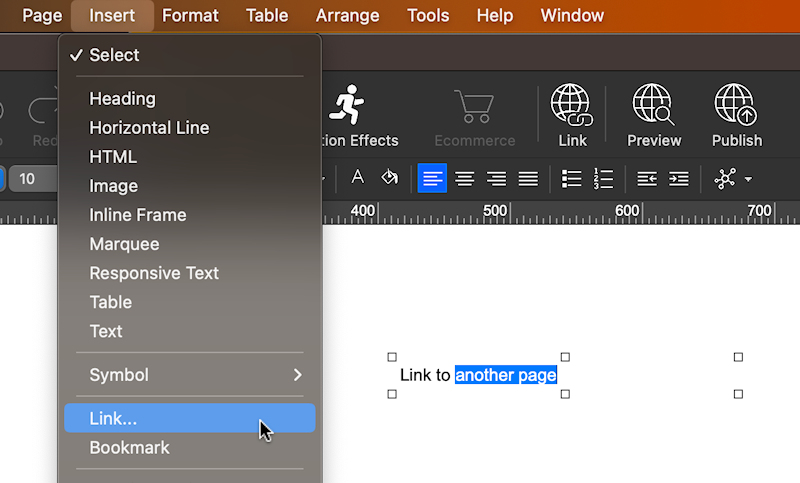The height and width of the screenshot is (483, 800).
Task: Expand the Symbol submenu
Action: pyautogui.click(x=190, y=375)
